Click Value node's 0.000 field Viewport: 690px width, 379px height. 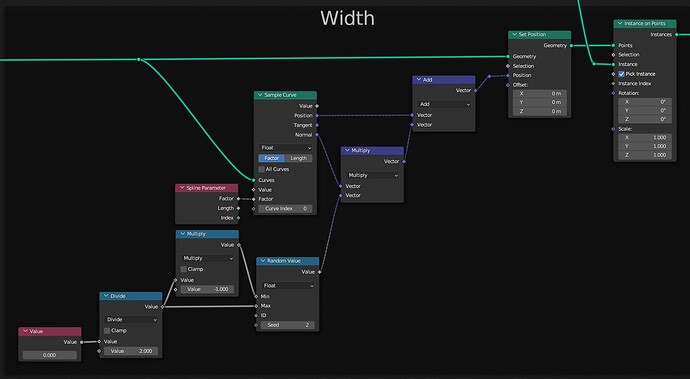[50, 355]
